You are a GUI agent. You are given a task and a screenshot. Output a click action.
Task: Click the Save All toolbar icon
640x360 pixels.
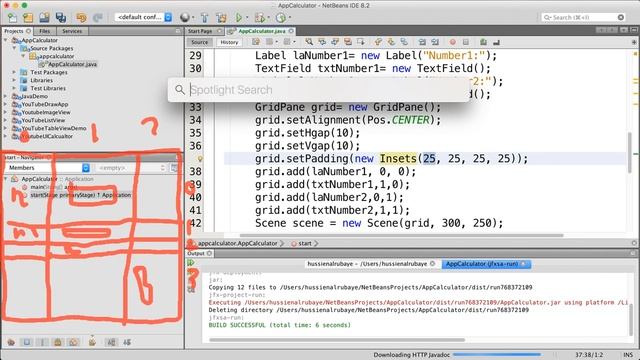coord(61,18)
